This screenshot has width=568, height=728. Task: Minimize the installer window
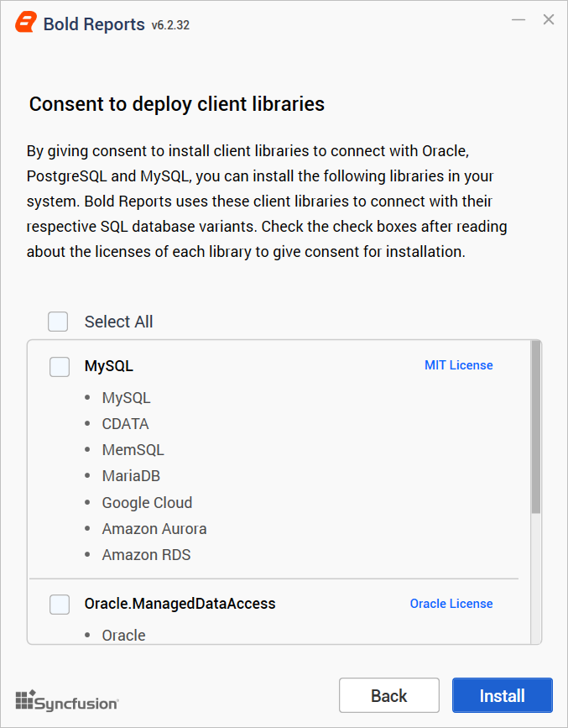pyautogui.click(x=518, y=20)
